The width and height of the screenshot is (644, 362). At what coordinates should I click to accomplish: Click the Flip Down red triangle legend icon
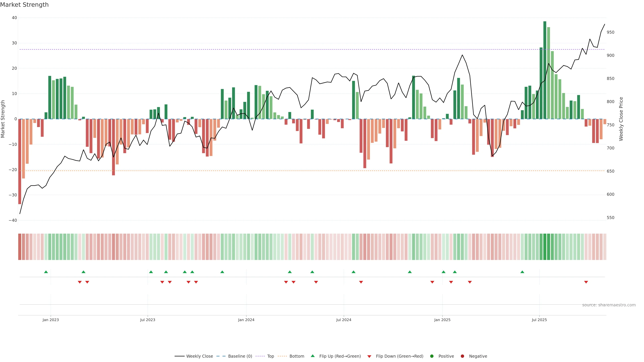(x=369, y=356)
